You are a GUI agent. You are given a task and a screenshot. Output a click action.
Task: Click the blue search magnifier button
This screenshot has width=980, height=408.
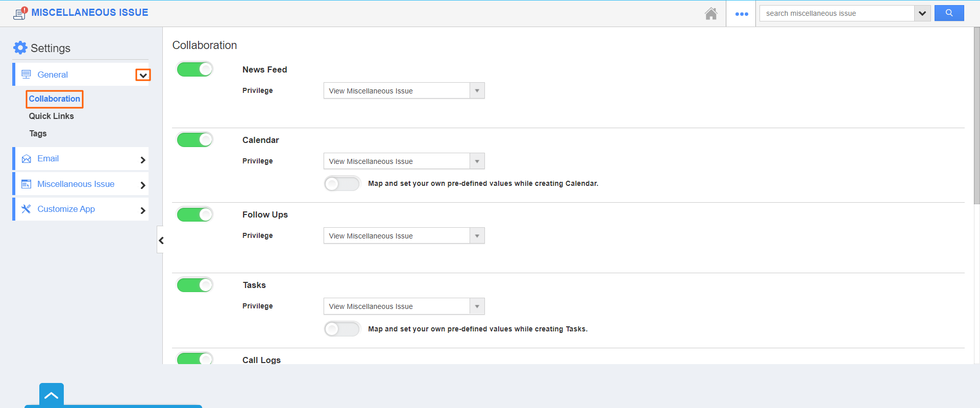(949, 13)
